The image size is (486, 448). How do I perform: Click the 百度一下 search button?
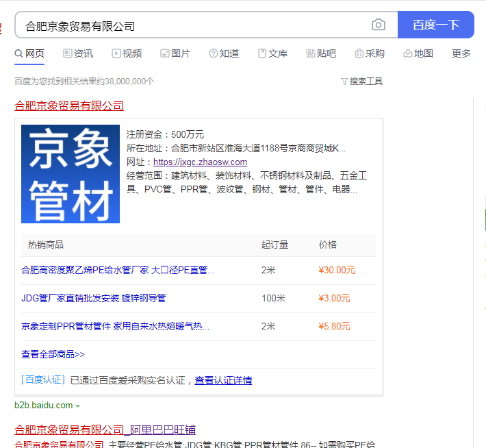tap(436, 25)
